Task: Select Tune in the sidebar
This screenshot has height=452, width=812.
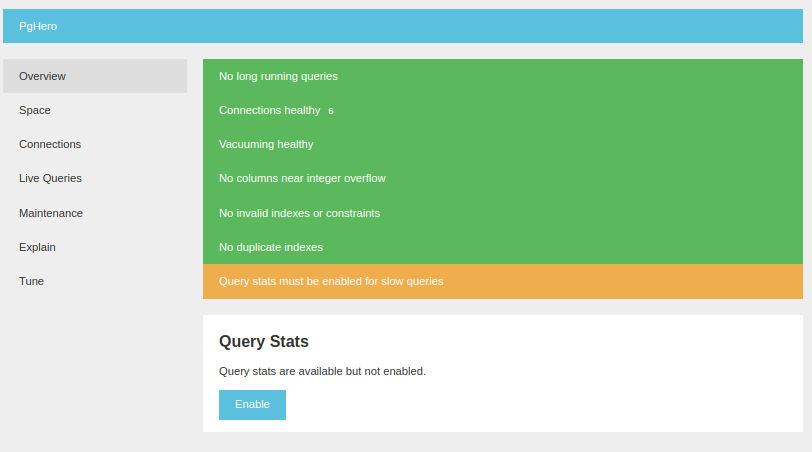Action: tap(31, 281)
